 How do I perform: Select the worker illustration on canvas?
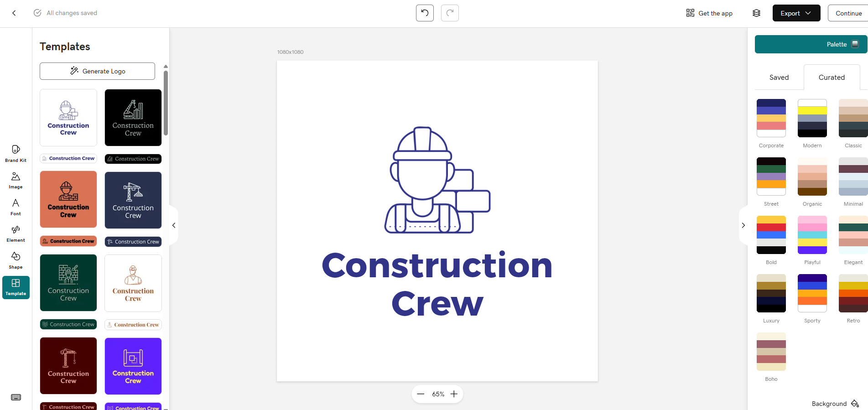click(437, 180)
